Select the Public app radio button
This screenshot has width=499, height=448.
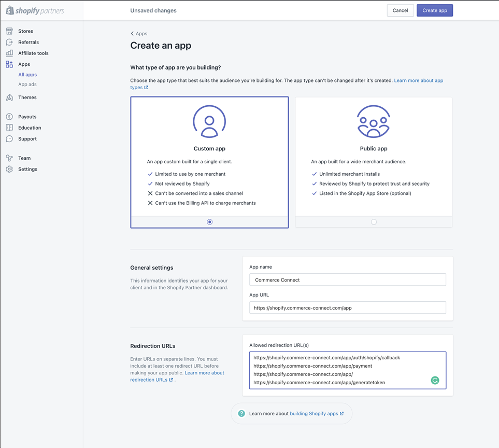374,222
